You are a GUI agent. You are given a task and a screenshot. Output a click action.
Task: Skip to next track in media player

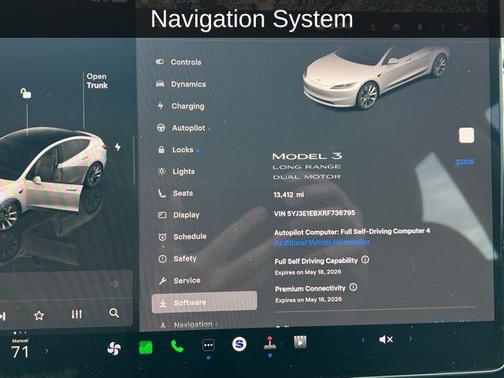[3, 316]
